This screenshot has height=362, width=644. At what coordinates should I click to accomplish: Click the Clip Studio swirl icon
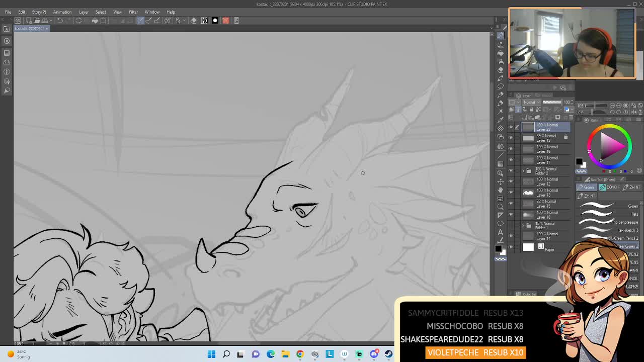tap(18, 21)
